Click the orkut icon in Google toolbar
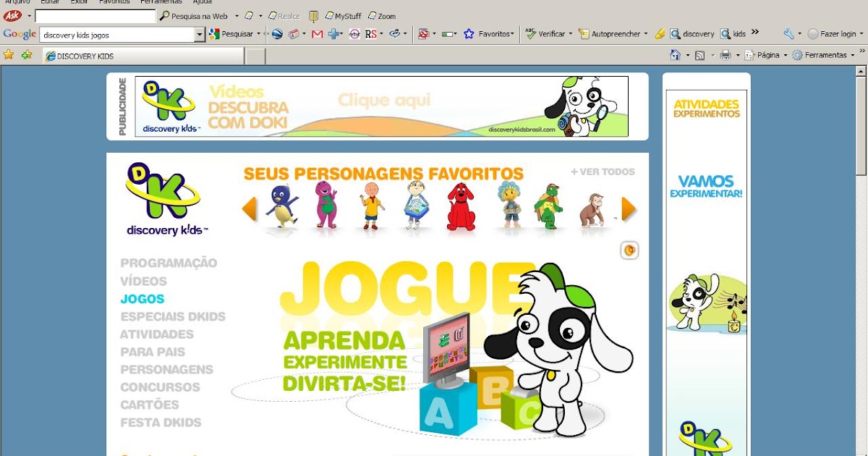Image resolution: width=868 pixels, height=456 pixels. click(354, 34)
